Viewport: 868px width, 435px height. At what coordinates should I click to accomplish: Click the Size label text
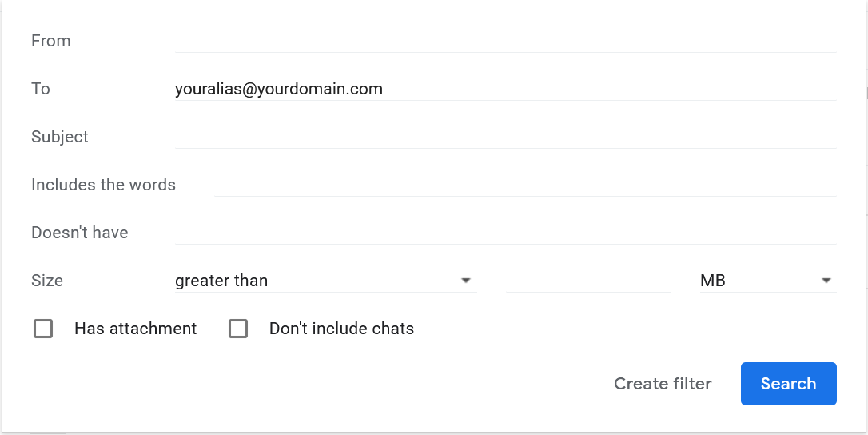pos(47,281)
